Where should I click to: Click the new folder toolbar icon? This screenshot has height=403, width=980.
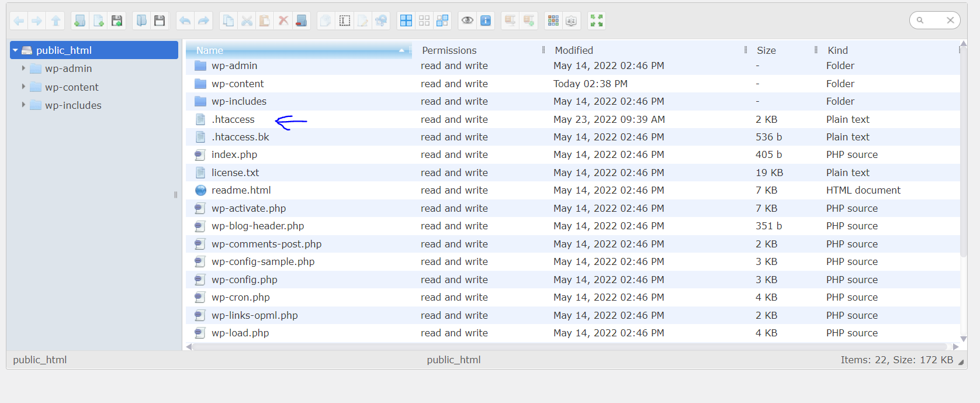[x=80, y=21]
